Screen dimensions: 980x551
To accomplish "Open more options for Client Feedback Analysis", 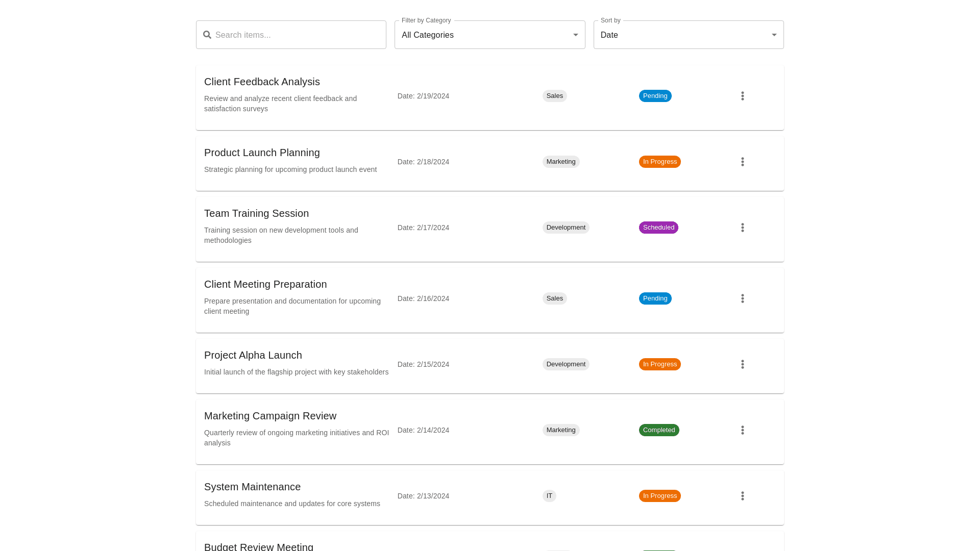I will point(742,96).
